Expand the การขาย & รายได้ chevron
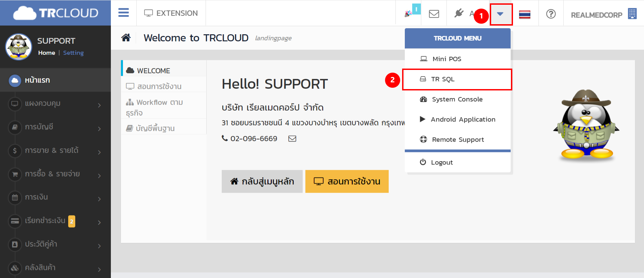 (x=99, y=152)
